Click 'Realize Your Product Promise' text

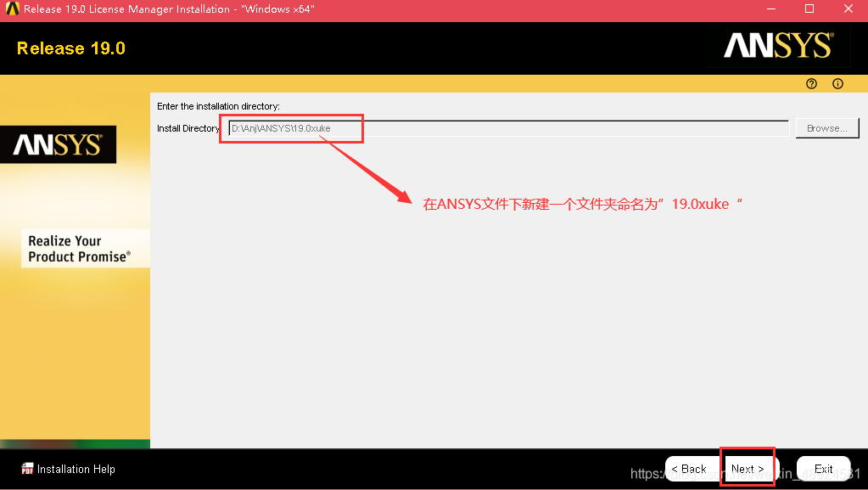pyautogui.click(x=80, y=248)
